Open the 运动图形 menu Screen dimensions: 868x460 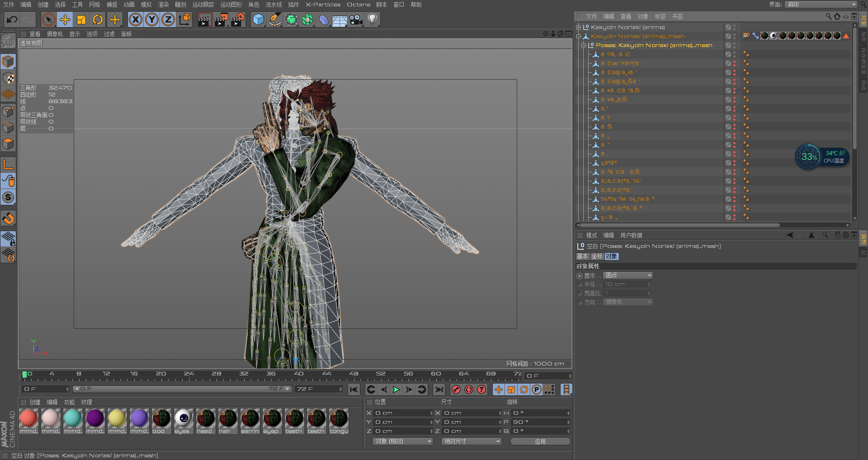pos(231,5)
